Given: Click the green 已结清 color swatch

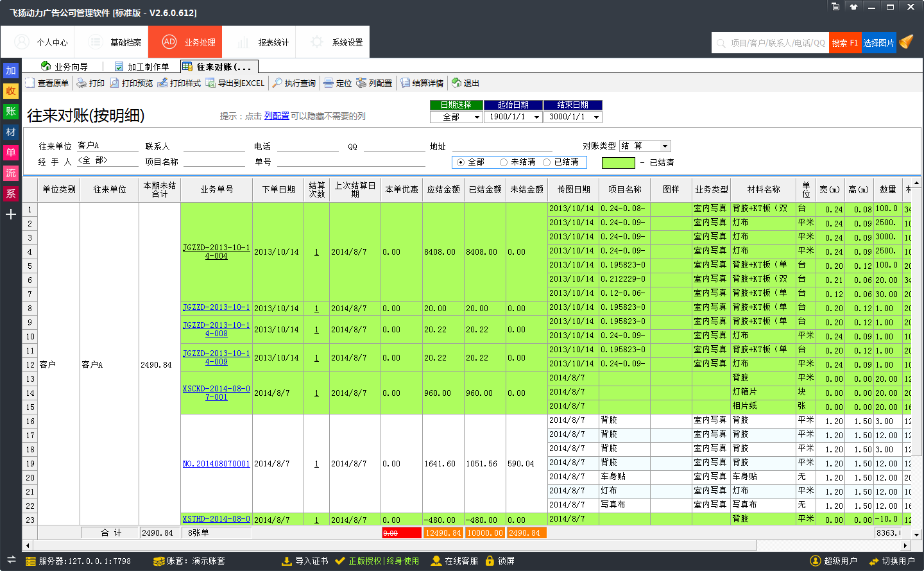Looking at the screenshot, I should coord(618,163).
